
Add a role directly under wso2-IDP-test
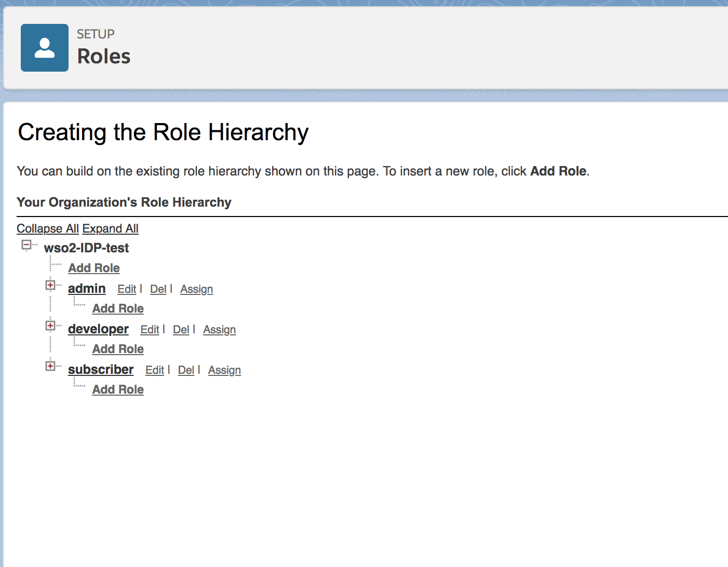click(x=94, y=268)
